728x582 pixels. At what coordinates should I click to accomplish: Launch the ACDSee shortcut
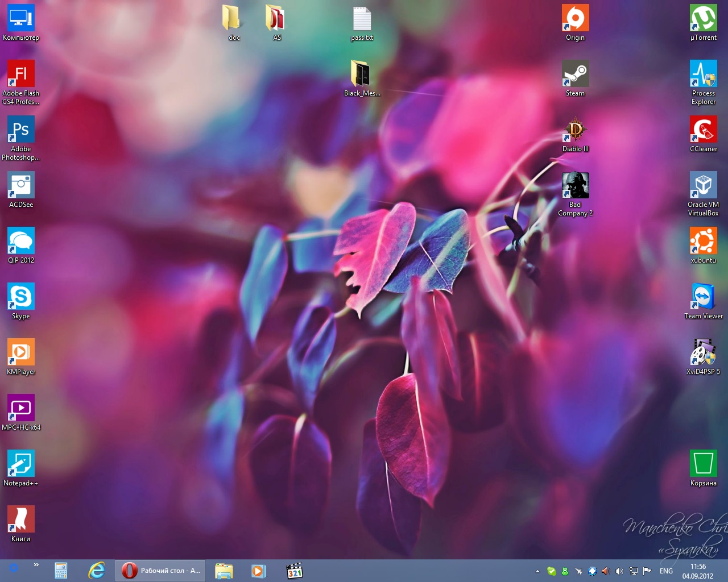21,190
